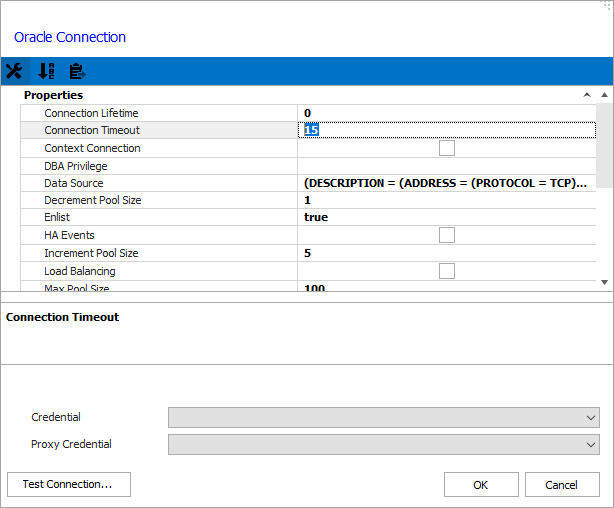Click the Decrement Pool Size value 1
Screen dimensions: 614x508
[307, 200]
